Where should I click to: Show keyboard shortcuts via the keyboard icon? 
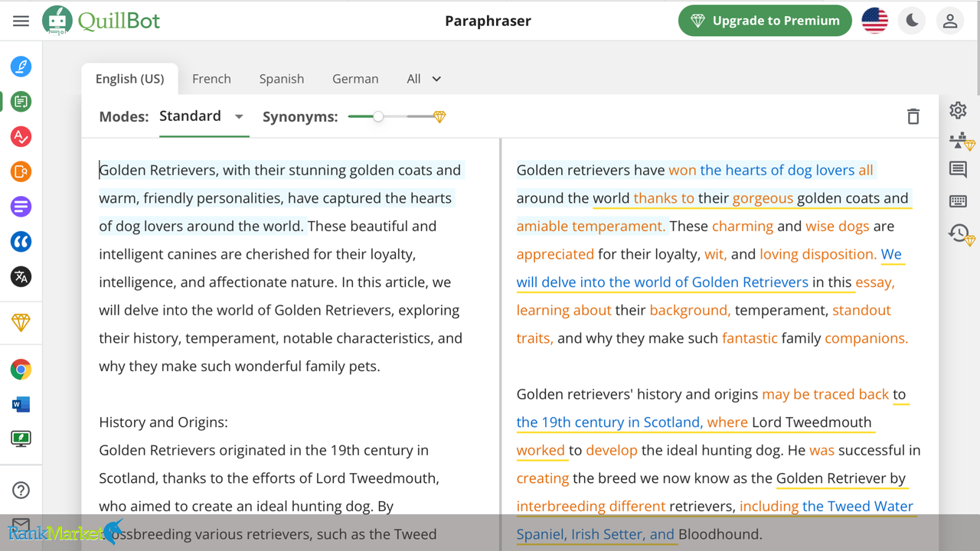[x=958, y=201]
